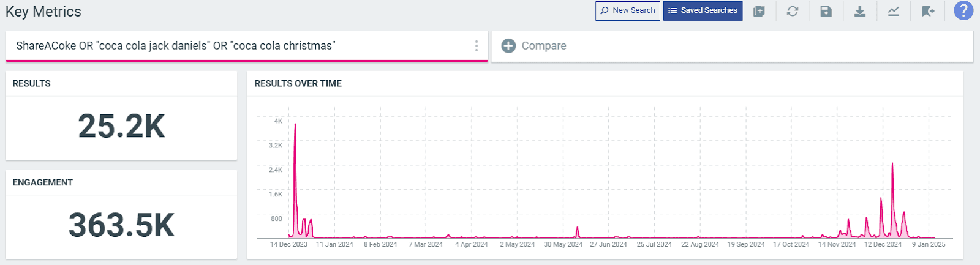The width and height of the screenshot is (980, 265).
Task: Open Saved Searches list
Action: coord(703,10)
